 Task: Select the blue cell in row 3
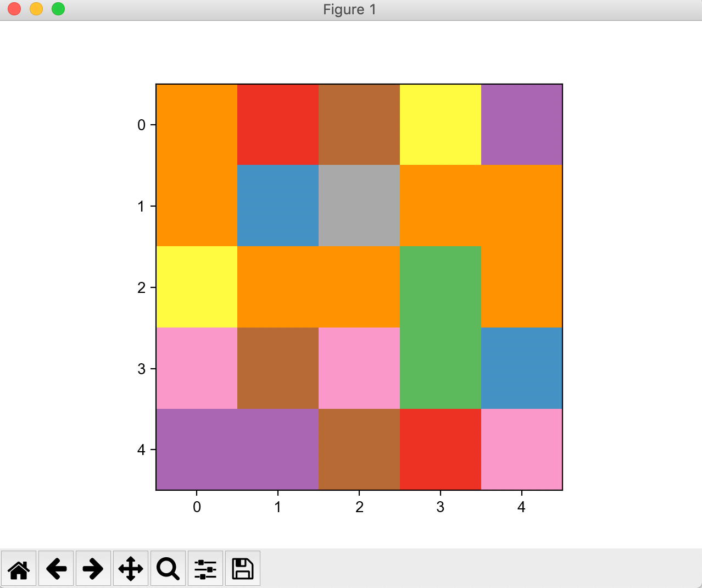click(521, 368)
